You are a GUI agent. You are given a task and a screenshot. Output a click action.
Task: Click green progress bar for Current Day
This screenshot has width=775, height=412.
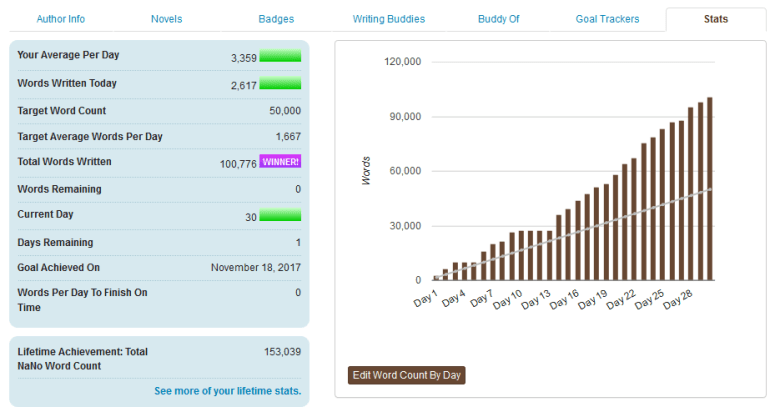(x=280, y=215)
